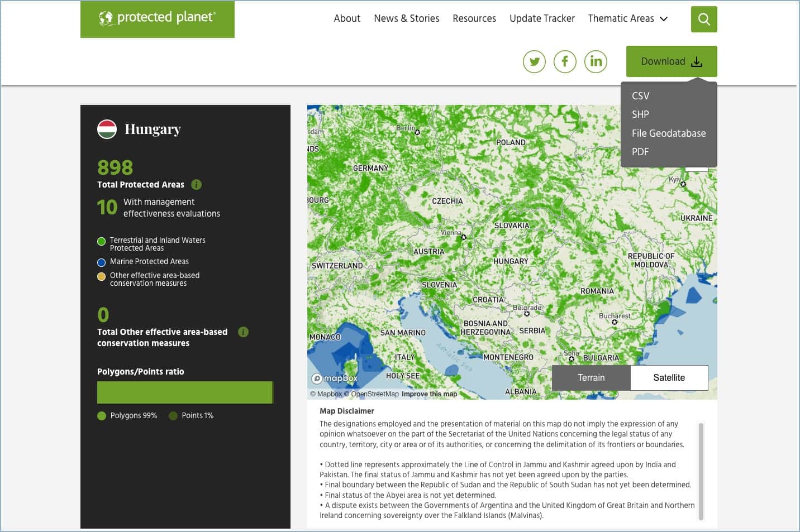Open News & Stories page
800x532 pixels.
coord(406,18)
